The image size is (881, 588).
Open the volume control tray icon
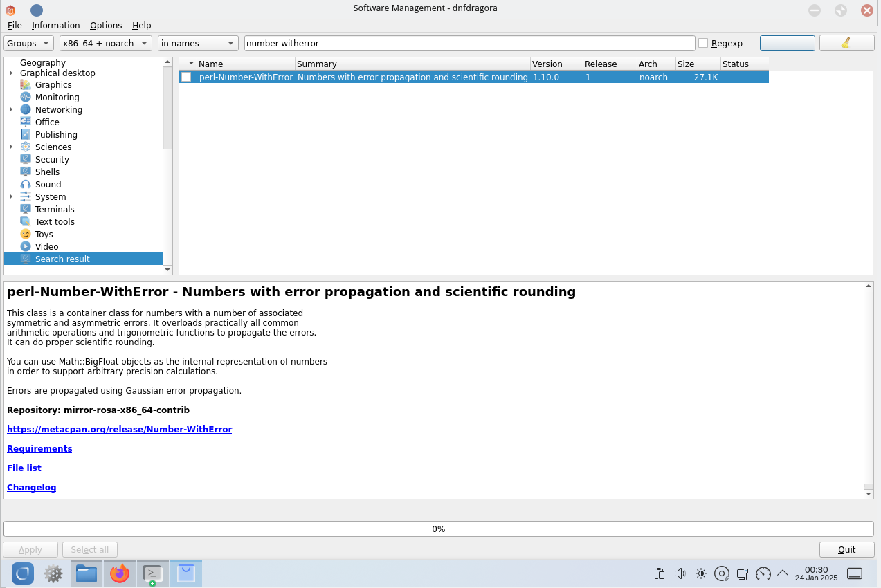click(x=680, y=573)
